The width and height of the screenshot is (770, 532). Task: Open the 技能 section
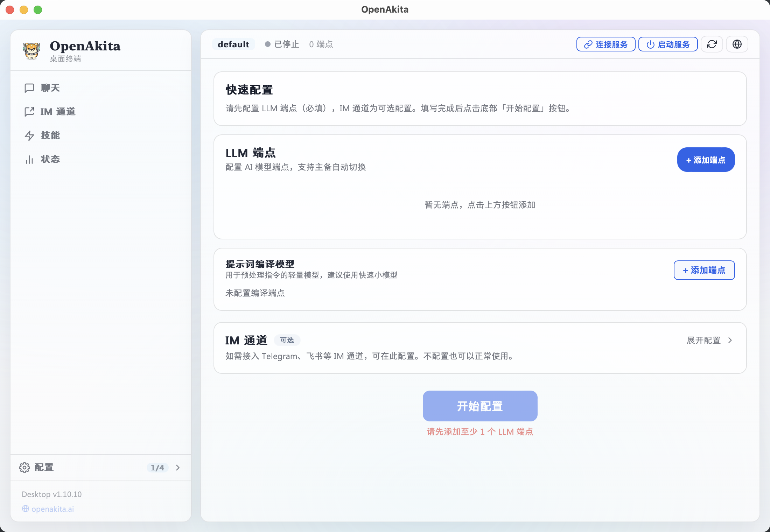point(50,135)
